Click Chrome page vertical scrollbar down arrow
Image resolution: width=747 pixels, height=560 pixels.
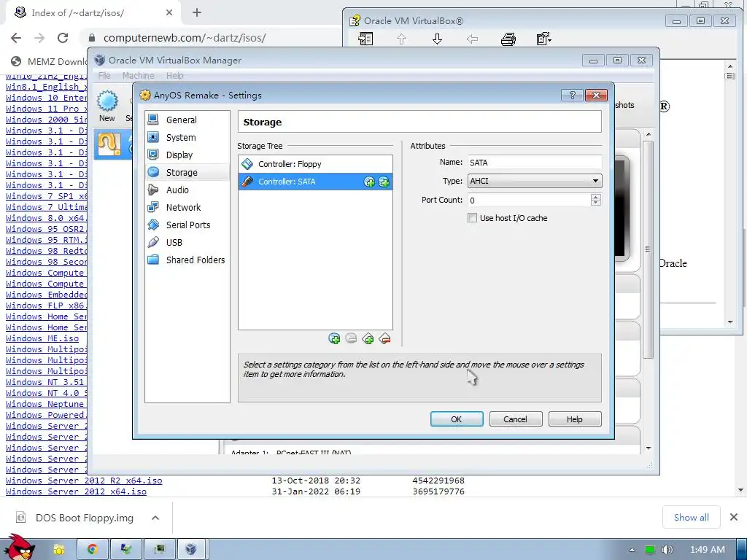(x=741, y=490)
